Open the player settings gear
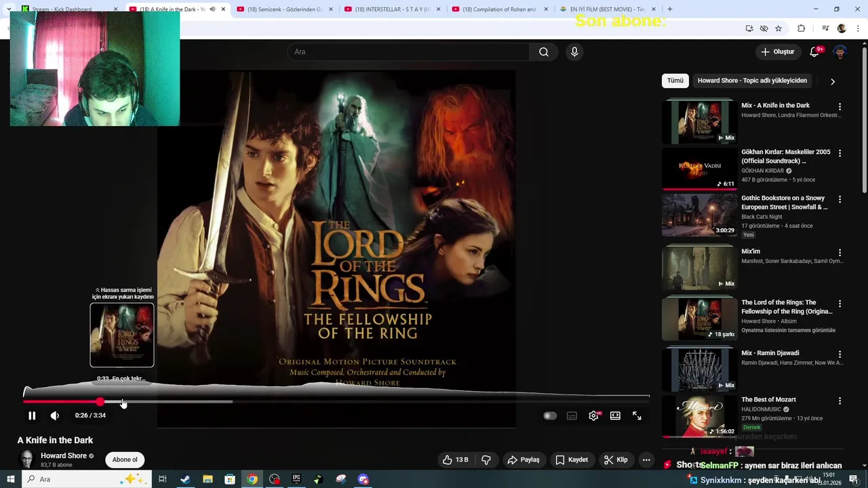The image size is (868, 488). click(593, 415)
